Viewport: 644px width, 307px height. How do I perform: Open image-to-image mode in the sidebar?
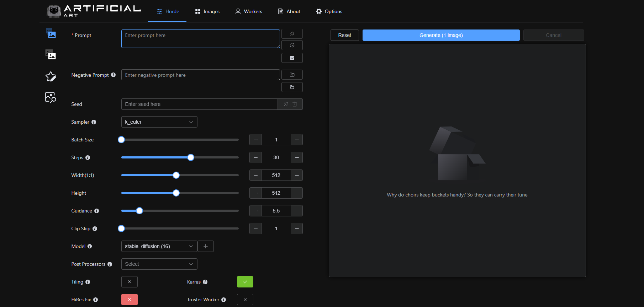51,54
